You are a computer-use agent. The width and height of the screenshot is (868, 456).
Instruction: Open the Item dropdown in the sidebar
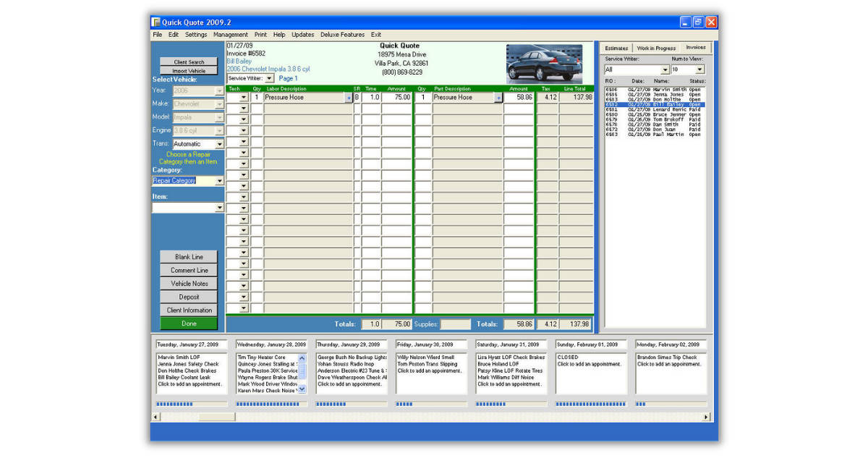pyautogui.click(x=219, y=207)
